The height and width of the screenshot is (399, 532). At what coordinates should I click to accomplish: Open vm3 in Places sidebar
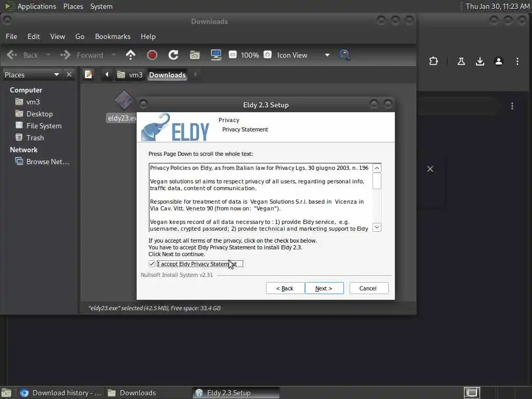pos(28,102)
